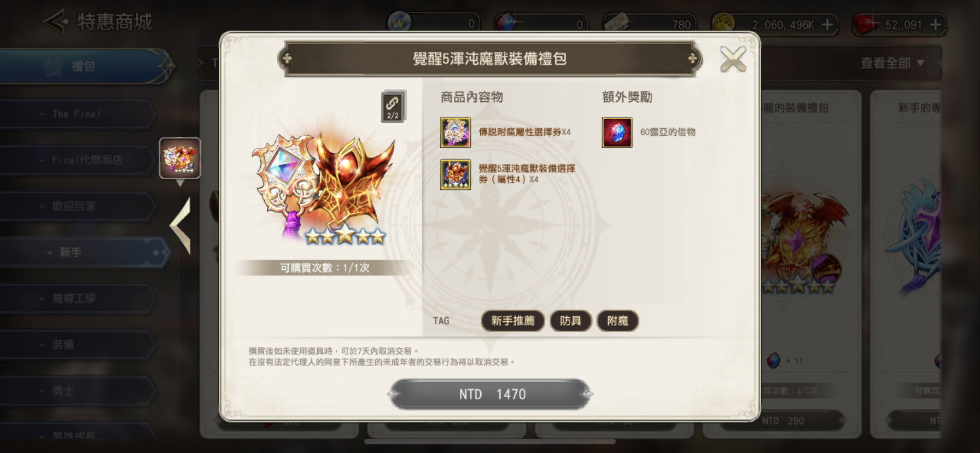980x453 pixels.
Task: Tap the 傳說附魔屬性選擇券 item icon
Action: click(x=456, y=132)
